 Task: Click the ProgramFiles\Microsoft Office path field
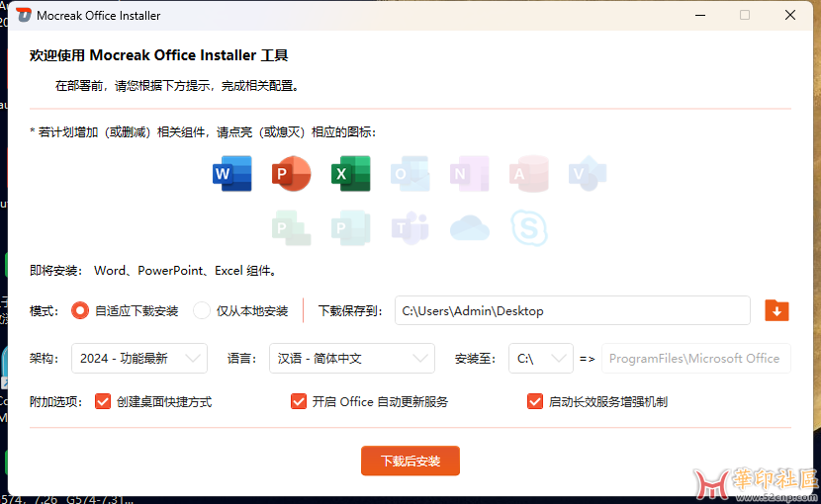695,359
